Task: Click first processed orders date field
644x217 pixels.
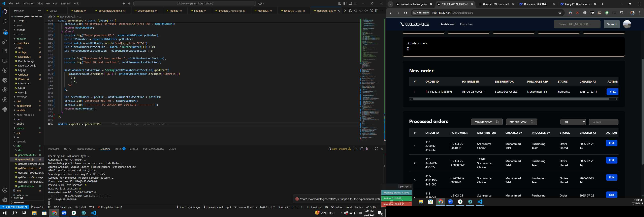Action: 486,122
